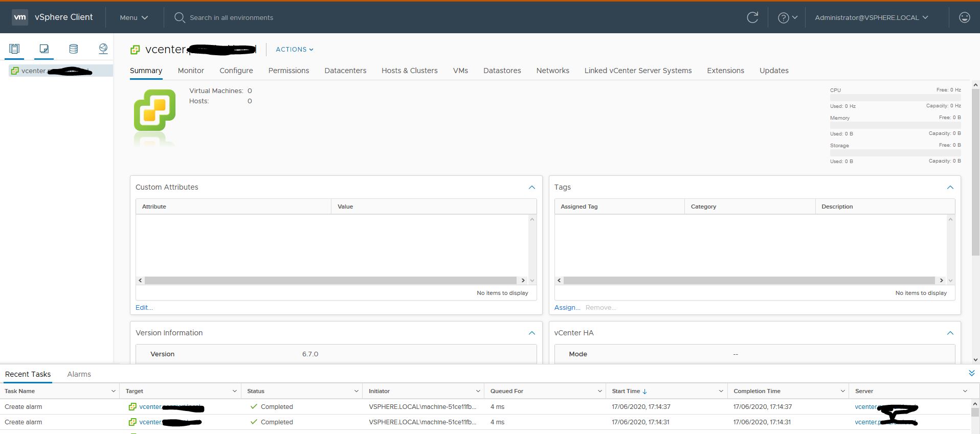Select the Summary tab

(146, 71)
